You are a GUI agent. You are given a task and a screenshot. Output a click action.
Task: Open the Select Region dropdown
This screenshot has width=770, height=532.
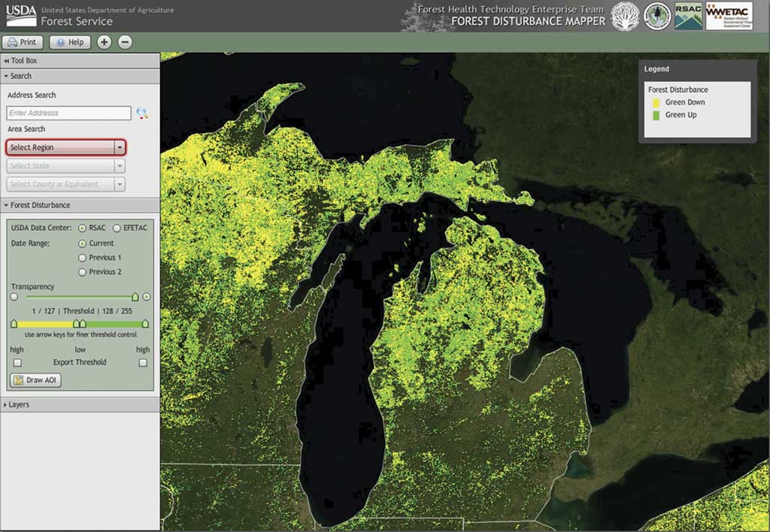click(x=66, y=147)
